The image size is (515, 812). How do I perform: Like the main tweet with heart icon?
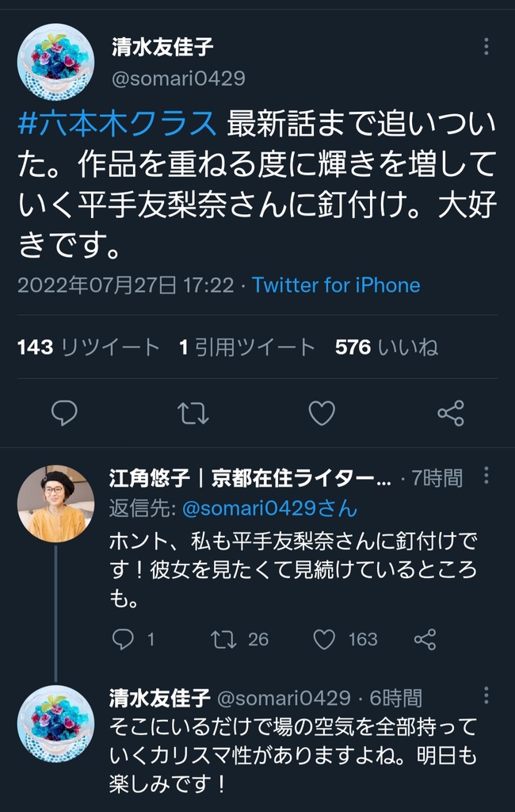pos(322,412)
